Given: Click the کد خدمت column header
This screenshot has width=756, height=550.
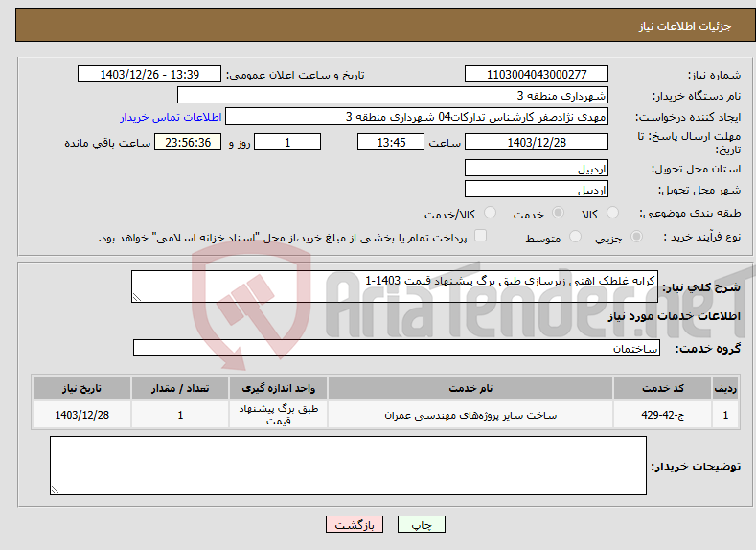Looking at the screenshot, I should [663, 388].
